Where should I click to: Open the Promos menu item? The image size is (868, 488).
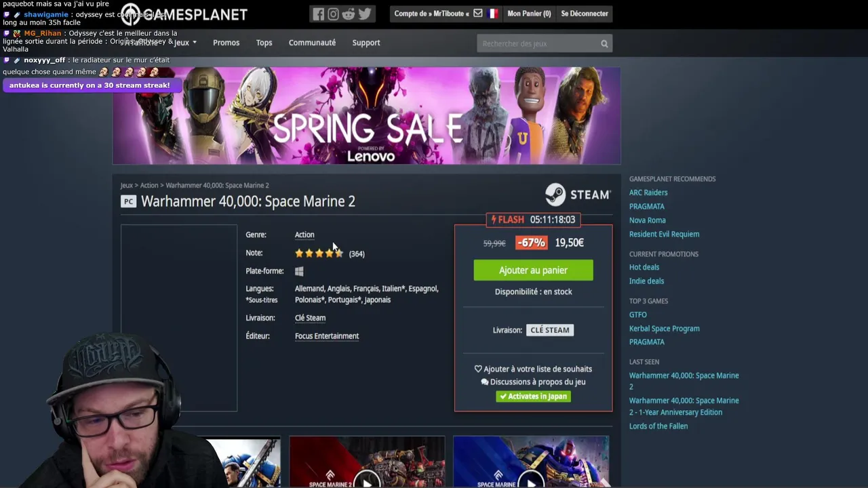click(x=226, y=43)
